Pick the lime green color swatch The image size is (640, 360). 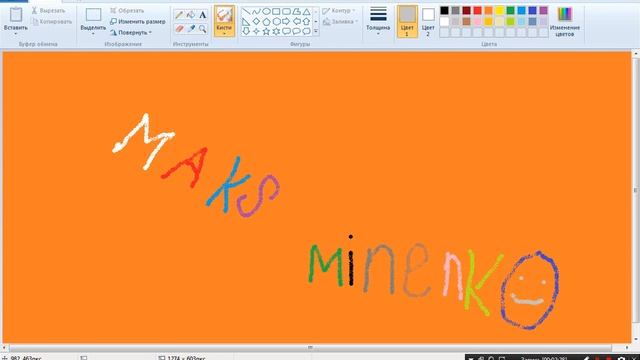coord(511,22)
